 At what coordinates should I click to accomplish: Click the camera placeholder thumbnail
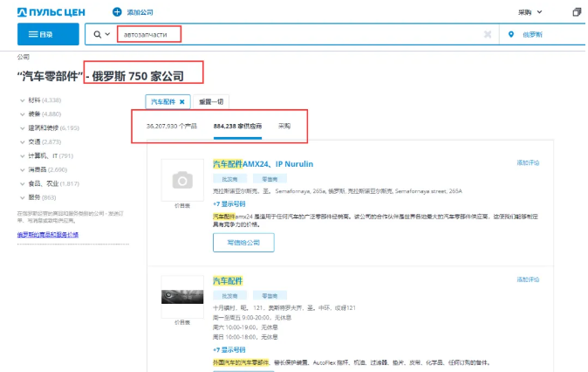click(182, 180)
